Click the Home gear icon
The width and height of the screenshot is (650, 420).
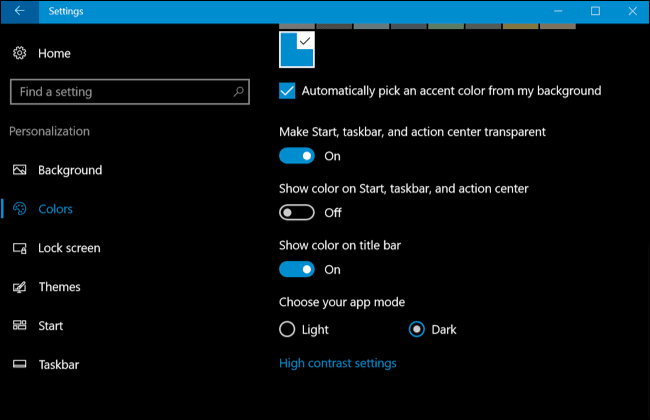[x=20, y=53]
